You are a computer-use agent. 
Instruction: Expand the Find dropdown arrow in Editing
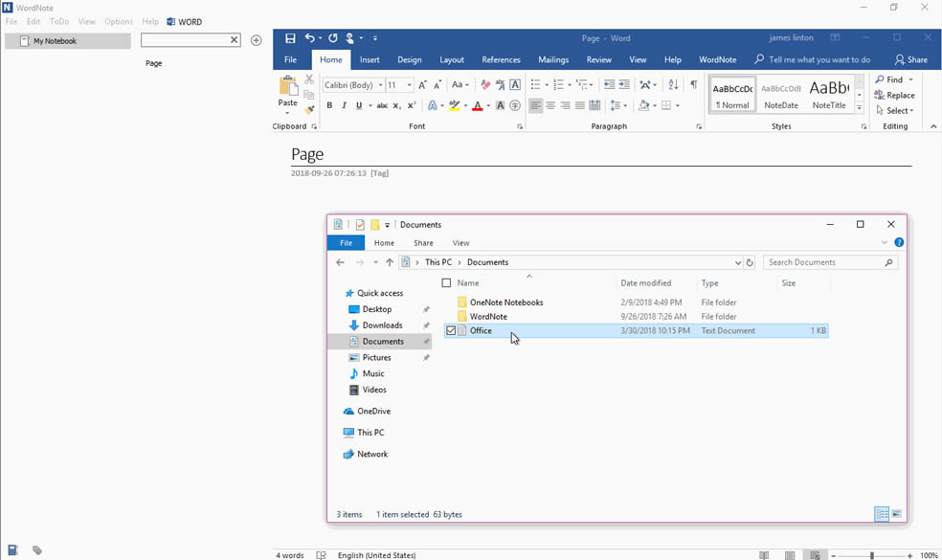pyautogui.click(x=910, y=80)
